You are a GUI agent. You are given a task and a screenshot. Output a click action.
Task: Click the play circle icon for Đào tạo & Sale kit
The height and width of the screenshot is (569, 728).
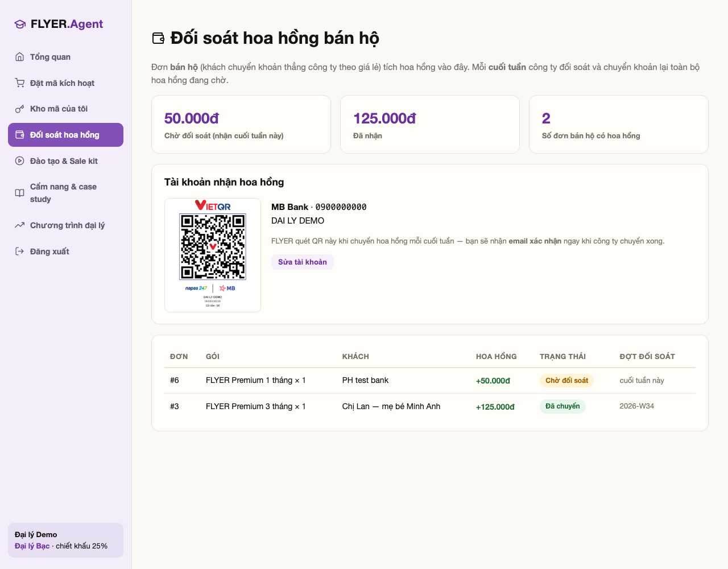[x=19, y=161]
